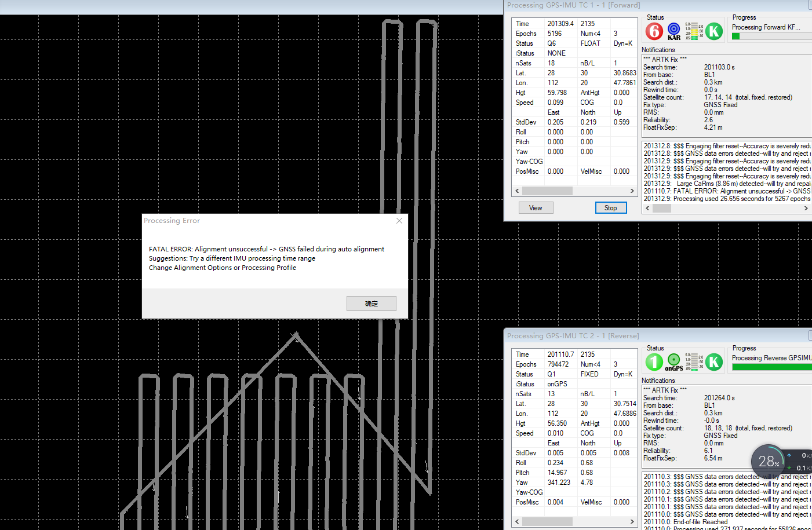Click the onGPS indicator icon in Reverse status

tap(674, 362)
